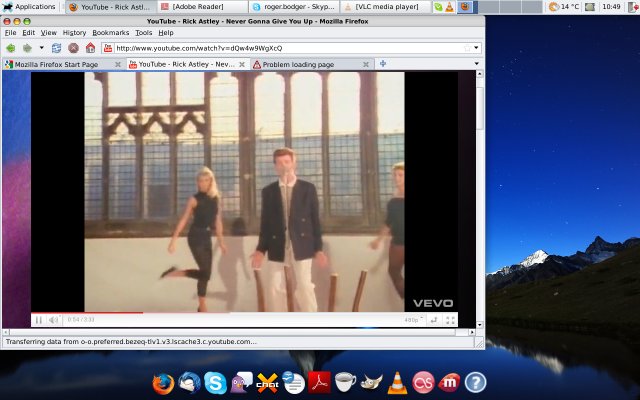Click the horizontal scrollbar right arrow
Screen dimensions: 640x400
(471, 332)
